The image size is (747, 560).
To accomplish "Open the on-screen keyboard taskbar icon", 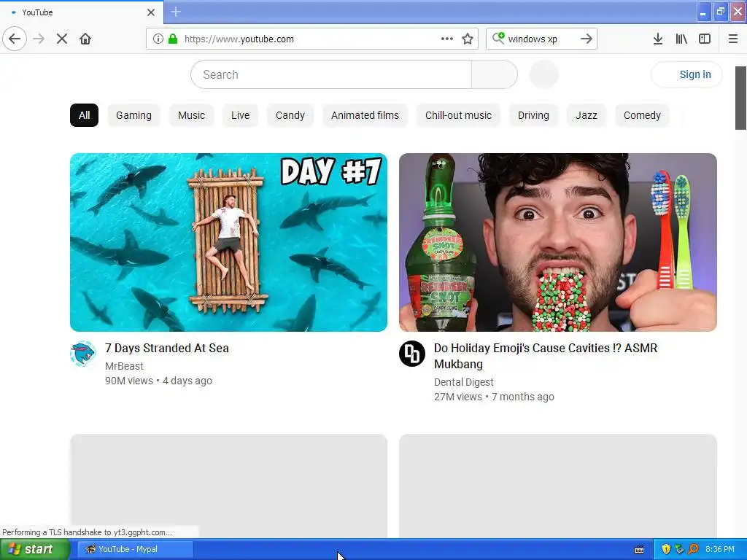I will coord(639,550).
